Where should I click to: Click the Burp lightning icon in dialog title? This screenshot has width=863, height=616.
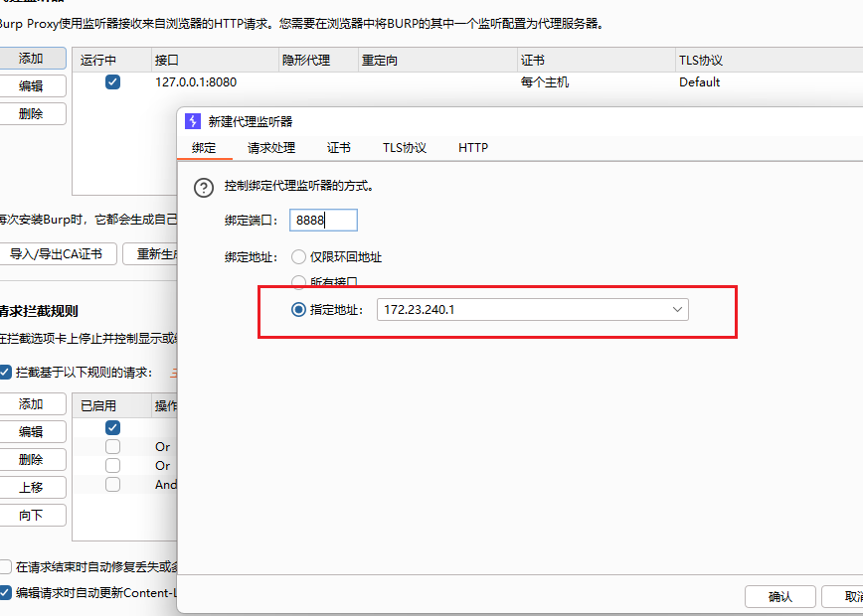coord(193,121)
